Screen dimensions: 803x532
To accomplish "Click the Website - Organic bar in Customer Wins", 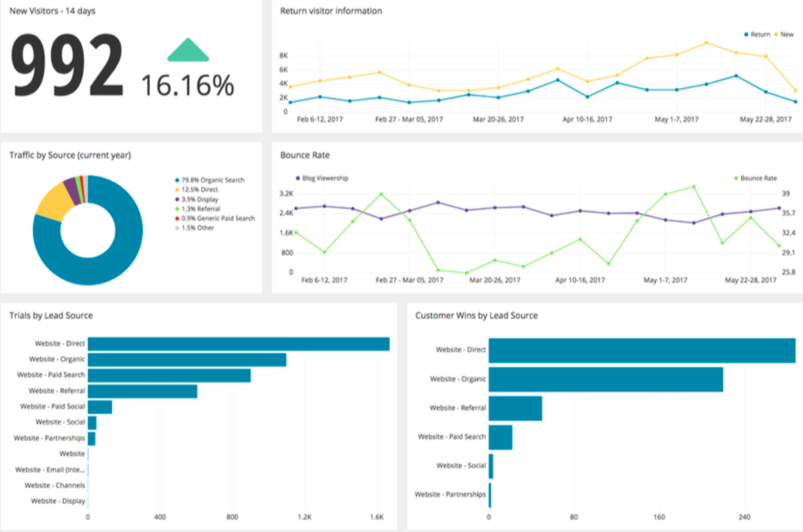I will pyautogui.click(x=605, y=379).
